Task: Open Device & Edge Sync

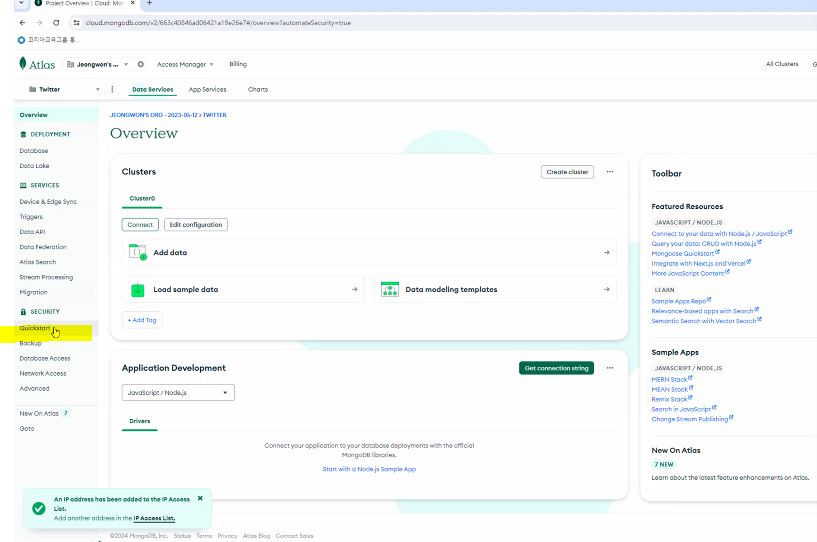Action: pyautogui.click(x=48, y=202)
